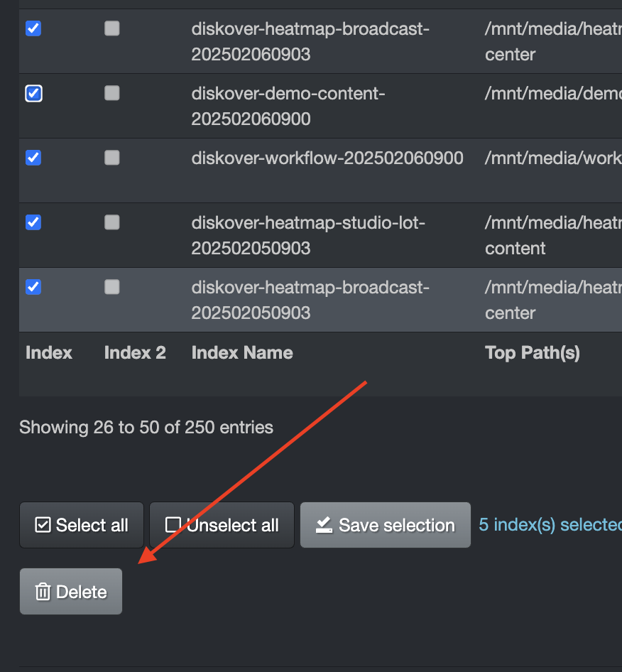Tick Index 2 box for diskover-demo-content-202502060900
Screen dimensions: 622x672
(x=111, y=93)
